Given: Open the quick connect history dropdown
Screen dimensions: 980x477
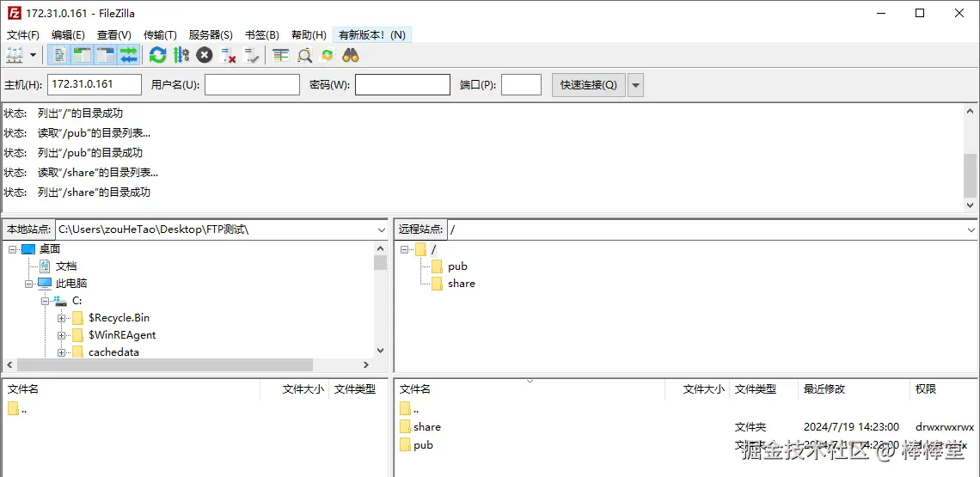Looking at the screenshot, I should click(635, 85).
